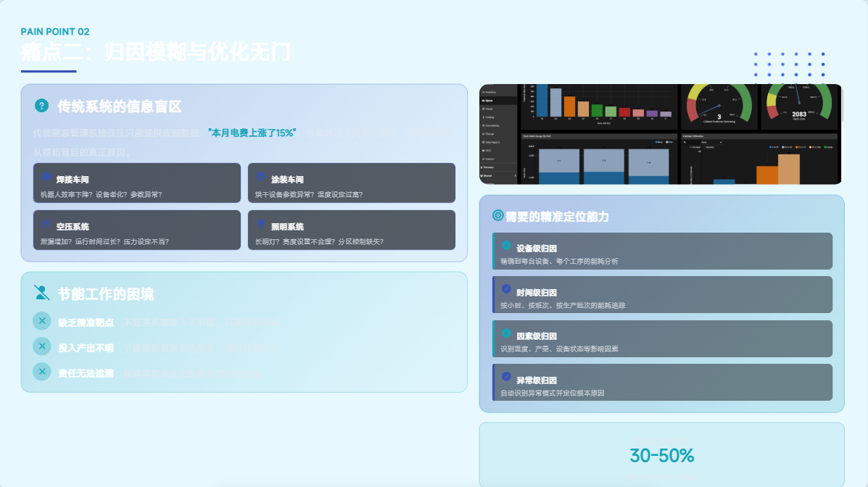Click the text 投入产出不明
The image size is (868, 487).
point(86,348)
